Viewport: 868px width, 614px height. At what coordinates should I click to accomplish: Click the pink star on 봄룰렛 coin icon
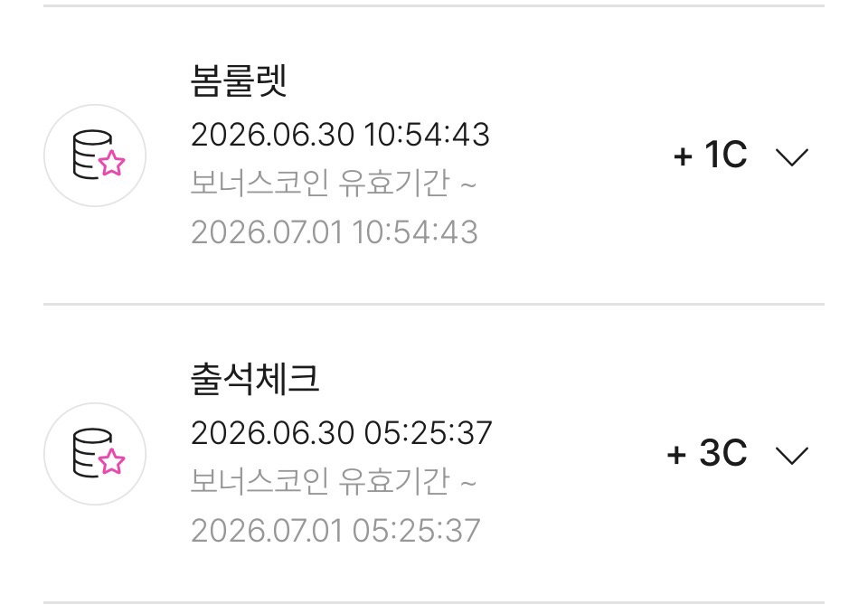pyautogui.click(x=112, y=163)
